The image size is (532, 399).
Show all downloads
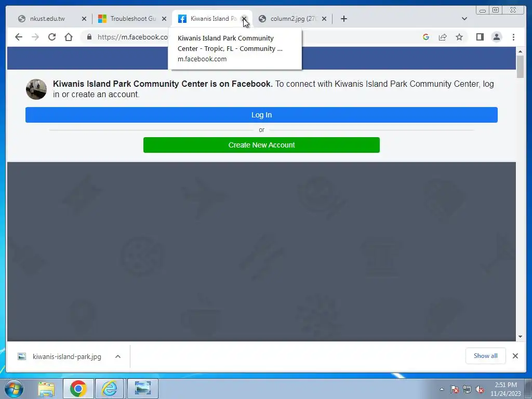486,355
